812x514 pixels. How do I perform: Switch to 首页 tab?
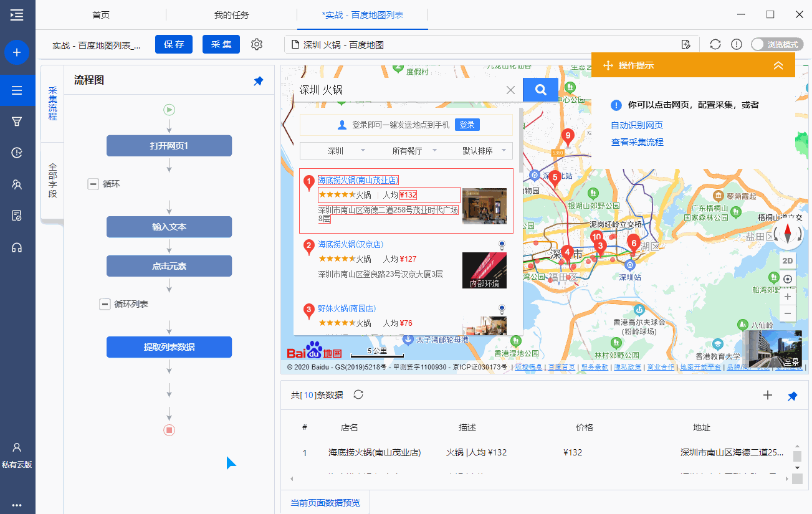point(101,15)
